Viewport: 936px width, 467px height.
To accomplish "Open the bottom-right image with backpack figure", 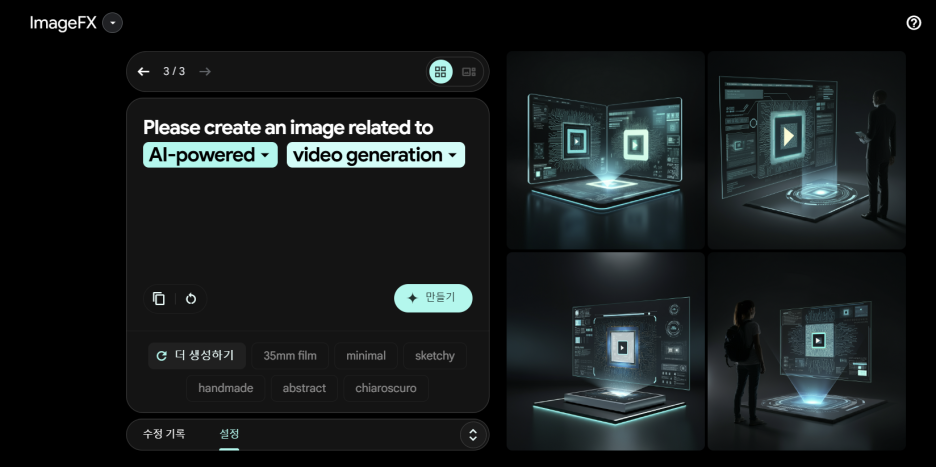I will (806, 351).
